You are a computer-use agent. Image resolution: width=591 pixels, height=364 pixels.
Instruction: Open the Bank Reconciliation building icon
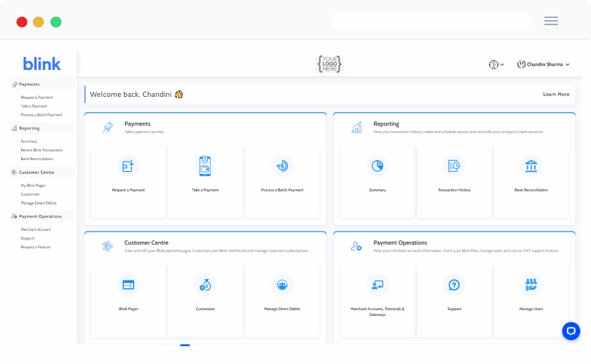click(531, 166)
